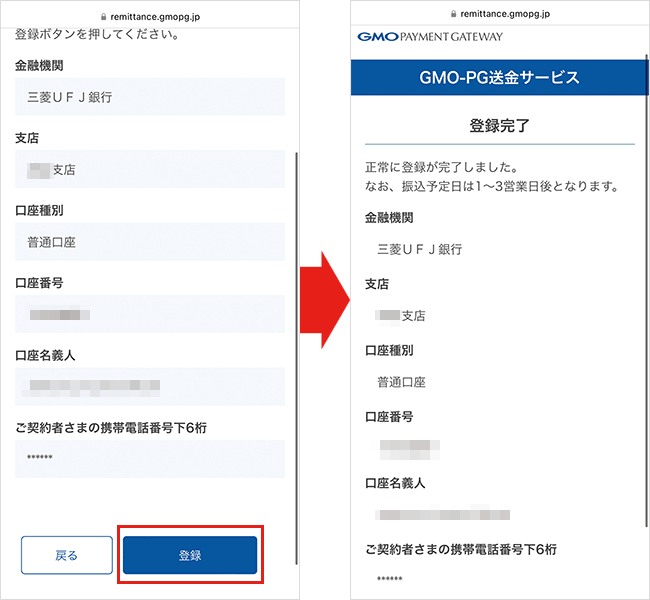Select the 口座名義人 input on the registration form
The width and height of the screenshot is (650, 600).
click(150, 386)
